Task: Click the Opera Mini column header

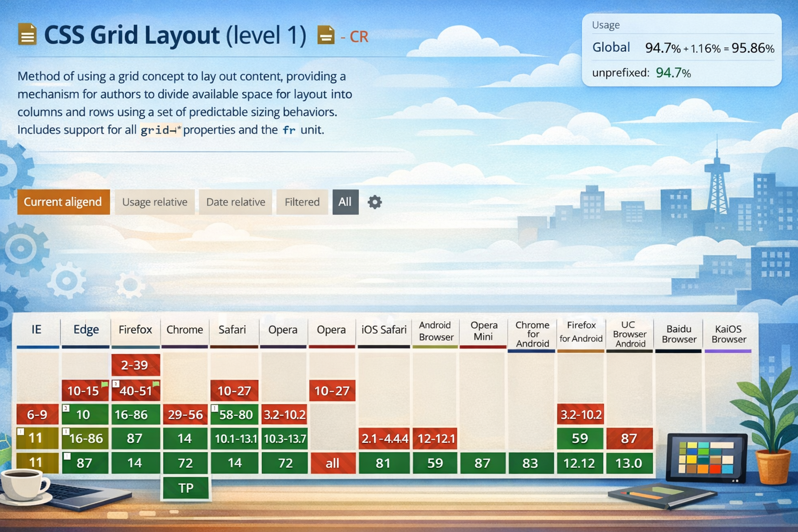Action: point(484,331)
